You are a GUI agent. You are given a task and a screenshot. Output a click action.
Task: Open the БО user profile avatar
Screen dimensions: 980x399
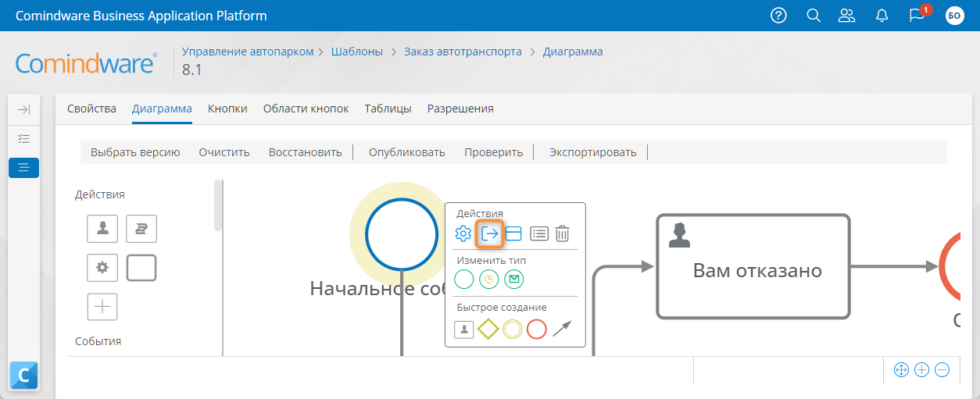pos(954,16)
